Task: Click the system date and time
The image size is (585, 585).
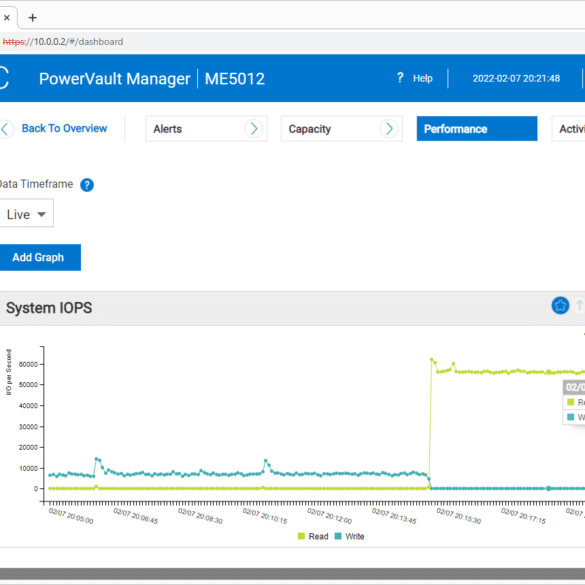Action: coord(516,78)
